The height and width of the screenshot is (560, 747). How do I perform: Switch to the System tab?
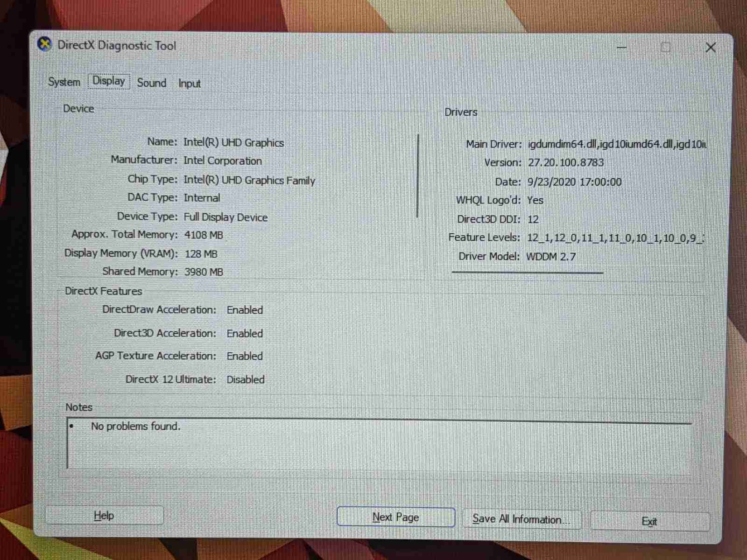[64, 82]
